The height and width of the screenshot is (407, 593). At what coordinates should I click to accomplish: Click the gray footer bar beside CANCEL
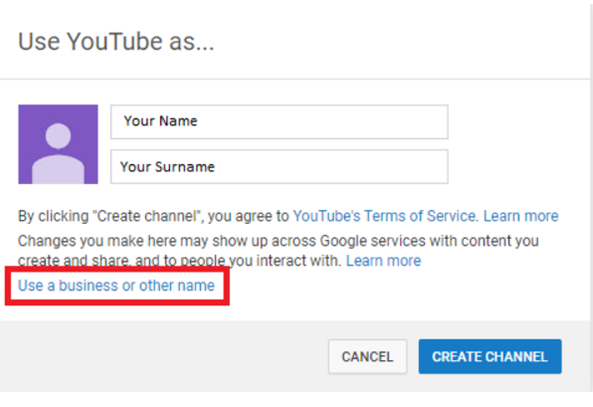pyautogui.click(x=163, y=356)
